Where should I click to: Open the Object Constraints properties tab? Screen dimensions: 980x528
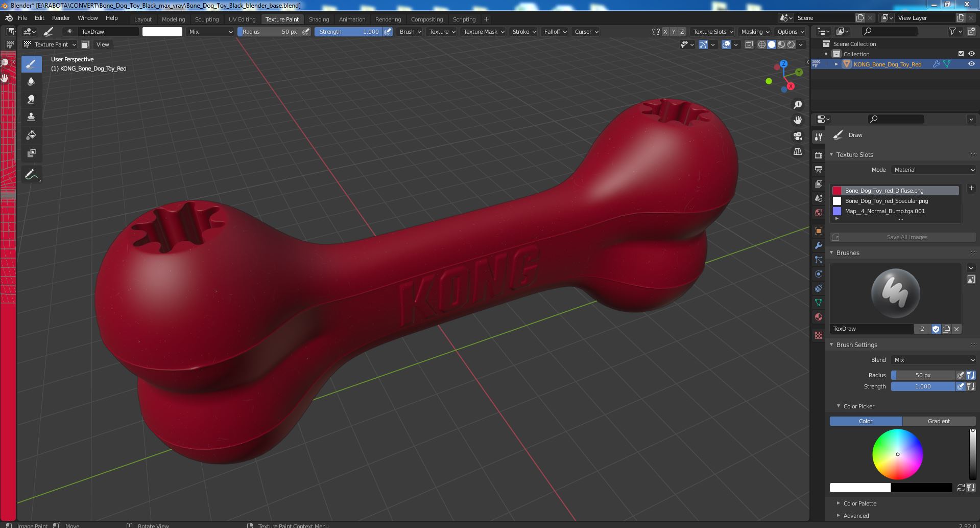(819, 288)
